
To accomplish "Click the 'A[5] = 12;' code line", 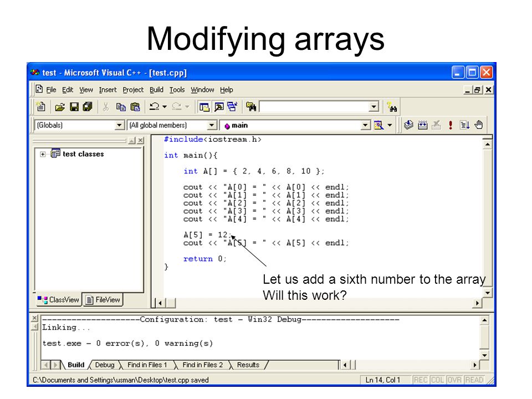I will 207,235.
